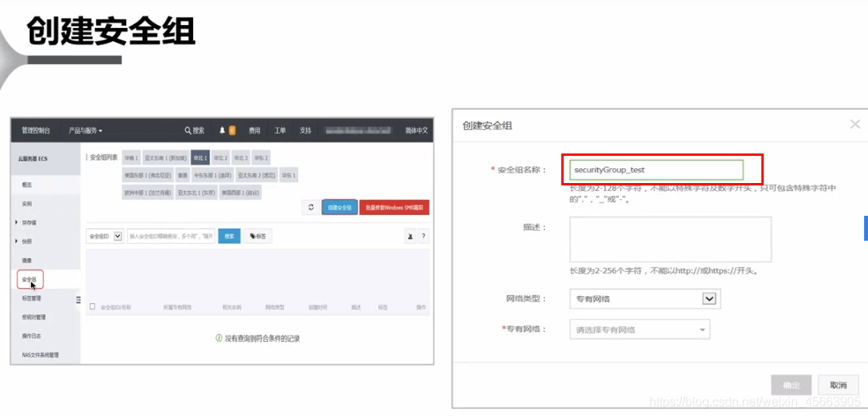
Task: Open the 网络类型 专有网络 dropdown
Action: pos(645,298)
